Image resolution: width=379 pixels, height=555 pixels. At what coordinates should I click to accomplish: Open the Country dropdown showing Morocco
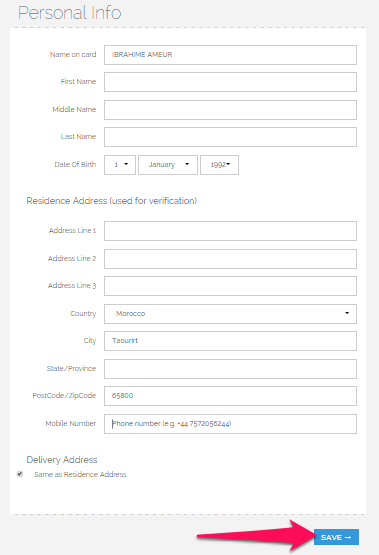coord(230,314)
